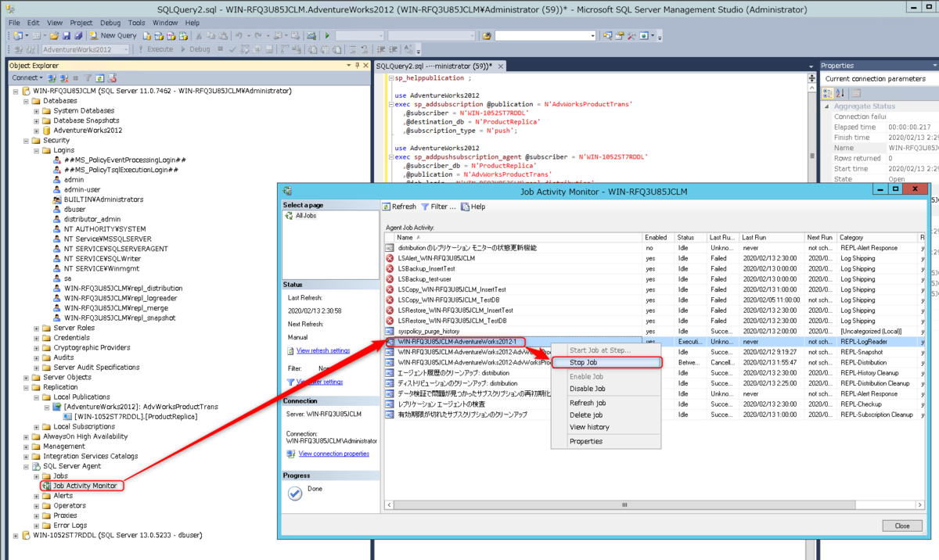Click the Save toolbar icon
The height and width of the screenshot is (560, 939).
point(66,35)
